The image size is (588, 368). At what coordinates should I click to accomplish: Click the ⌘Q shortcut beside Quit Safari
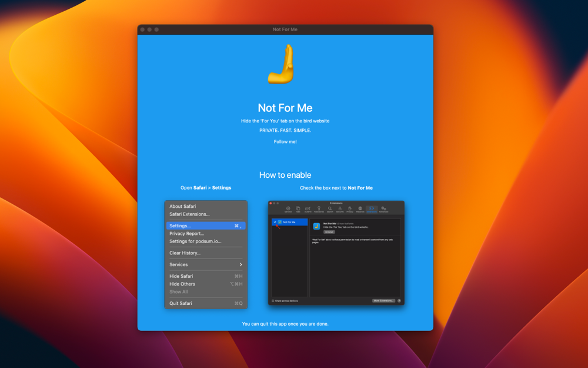(238, 303)
